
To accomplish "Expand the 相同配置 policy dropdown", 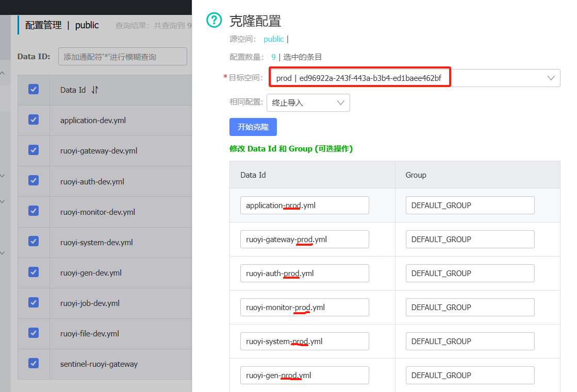I will (x=308, y=103).
